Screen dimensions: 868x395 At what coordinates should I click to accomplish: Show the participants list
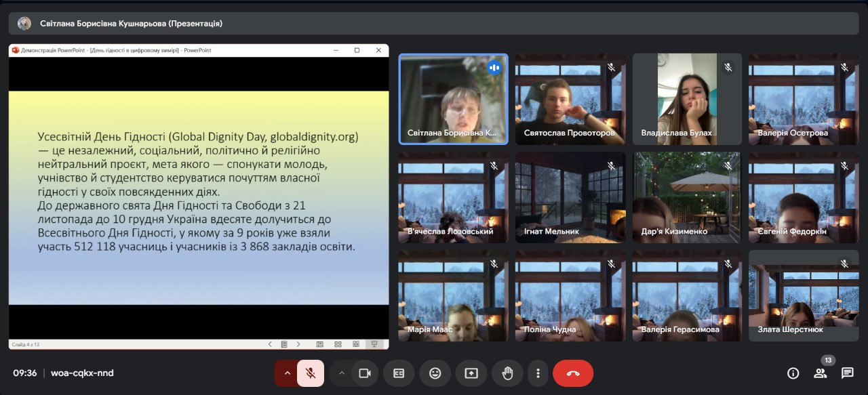[821, 373]
